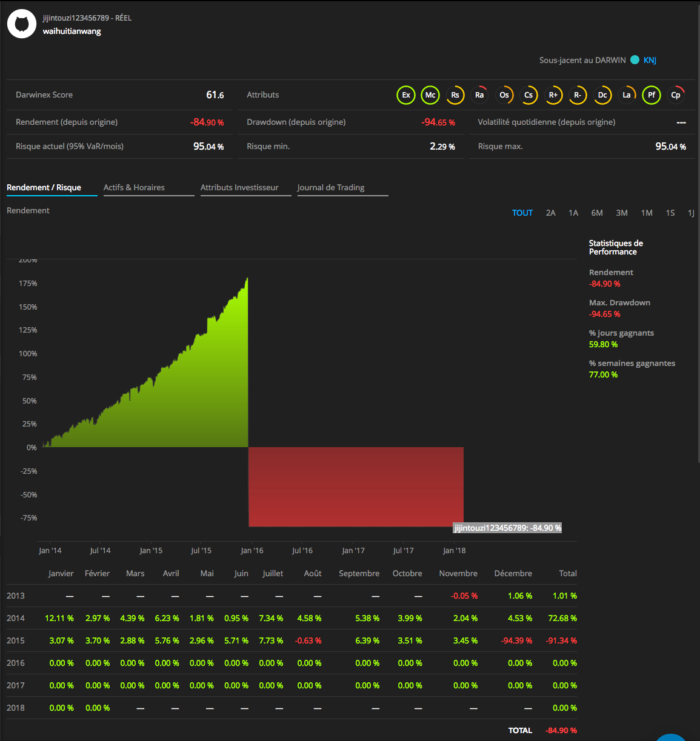
Task: Click the 2014 total cell 72.68 %
Action: tap(562, 619)
